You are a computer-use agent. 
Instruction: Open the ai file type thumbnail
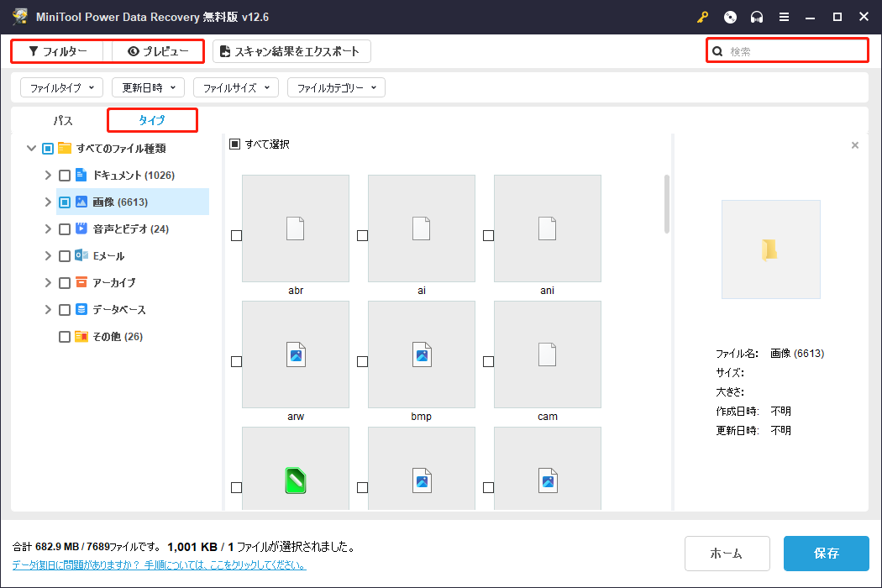tap(422, 228)
